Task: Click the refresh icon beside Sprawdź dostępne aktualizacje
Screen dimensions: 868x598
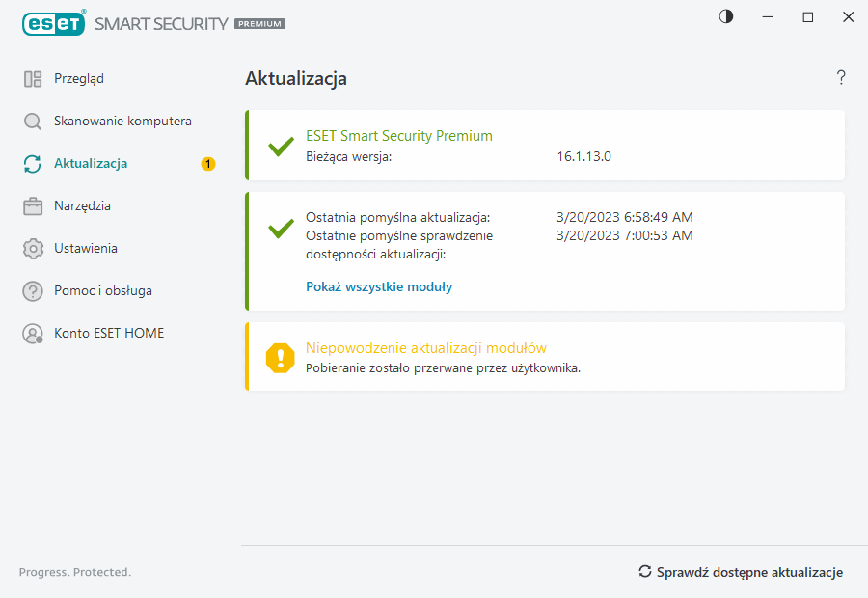Action: click(646, 572)
